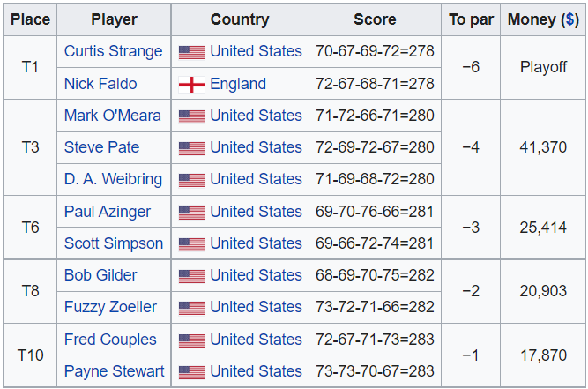Open the Fuzzy Zoeller link
The image size is (588, 389).
(110, 307)
